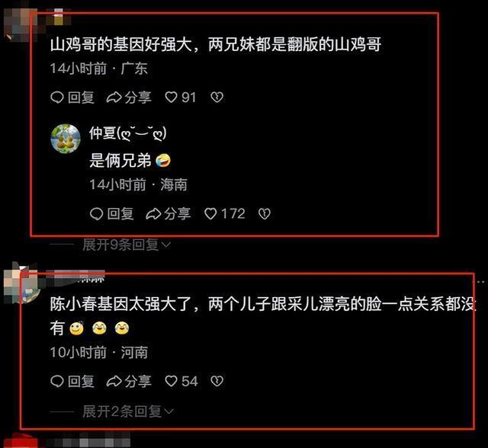The image size is (488, 448).
Task: Like the Henan comment with 54 likes
Action: [x=181, y=381]
